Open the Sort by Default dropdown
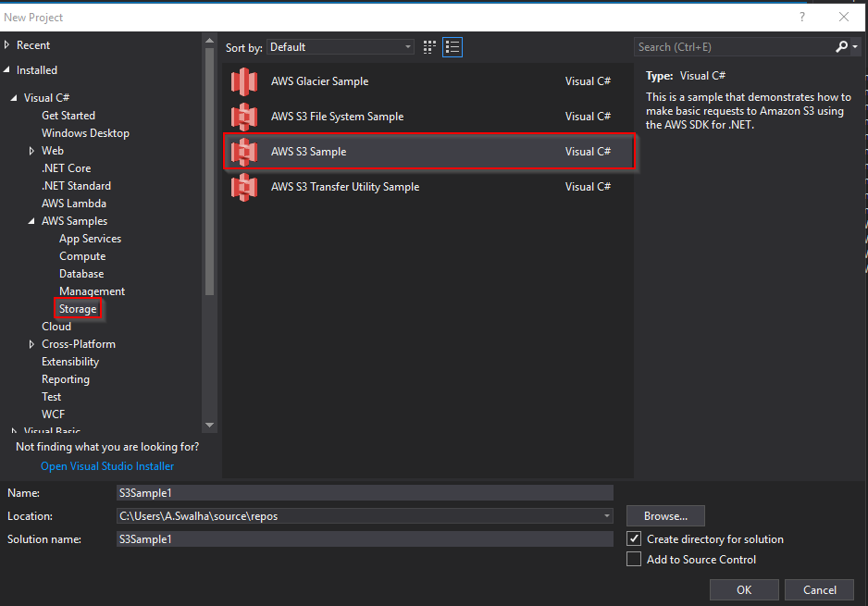Screen dimensions: 868x606 341,47
